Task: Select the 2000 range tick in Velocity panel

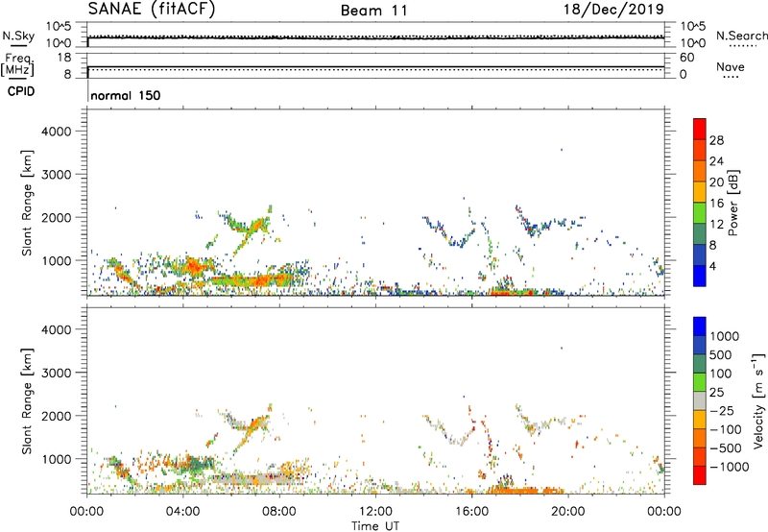Action: click(x=56, y=416)
